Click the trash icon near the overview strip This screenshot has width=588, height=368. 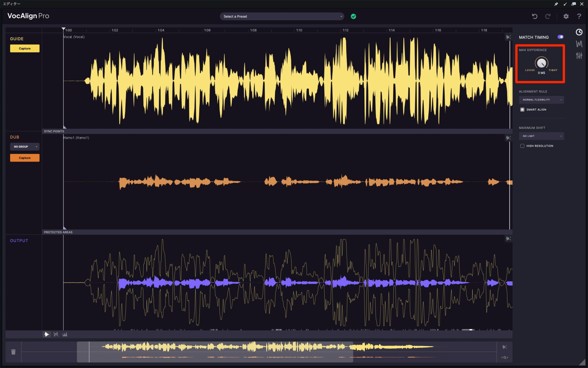click(13, 352)
